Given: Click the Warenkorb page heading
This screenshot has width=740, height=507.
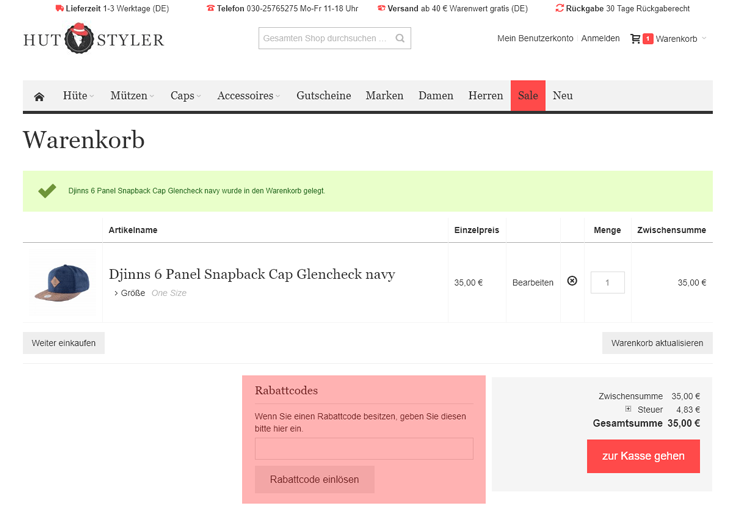Looking at the screenshot, I should [84, 140].
